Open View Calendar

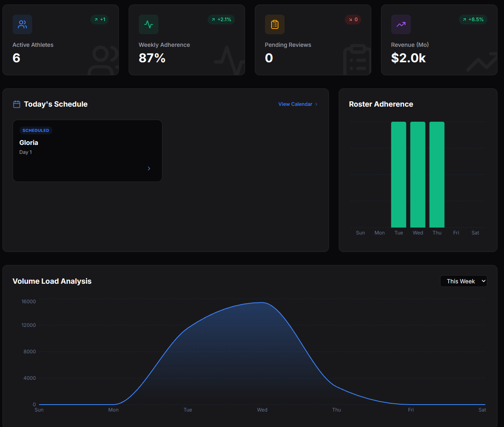(295, 104)
